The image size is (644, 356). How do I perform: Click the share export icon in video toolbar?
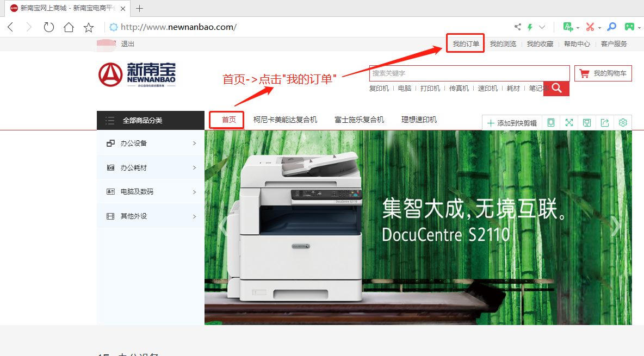(x=605, y=123)
